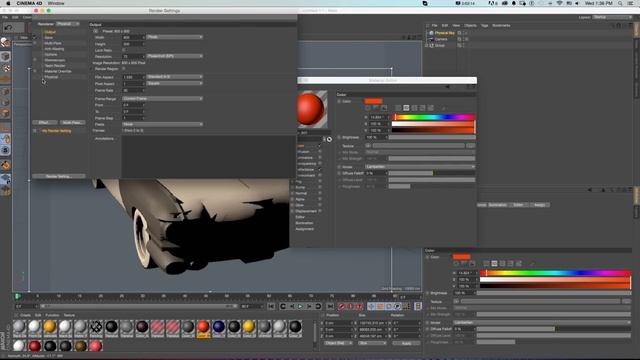Step to next frame
This screenshot has height=360, width=640.
pyautogui.click(x=309, y=306)
